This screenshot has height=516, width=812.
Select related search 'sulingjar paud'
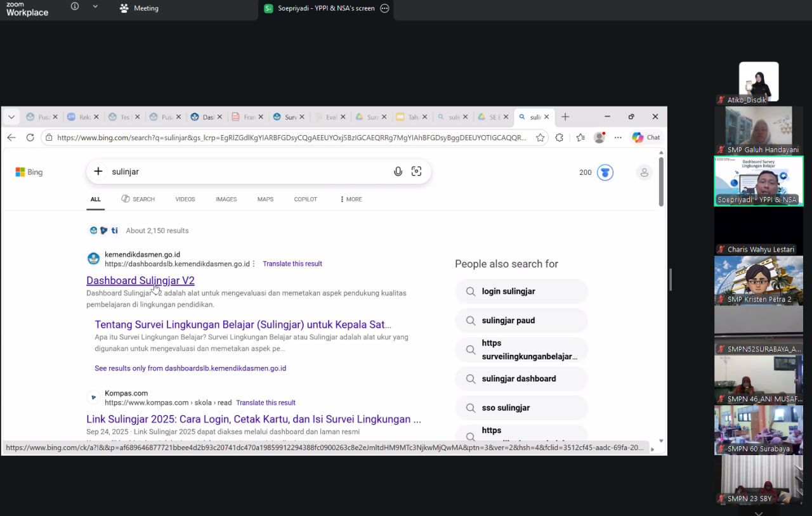[521, 321]
